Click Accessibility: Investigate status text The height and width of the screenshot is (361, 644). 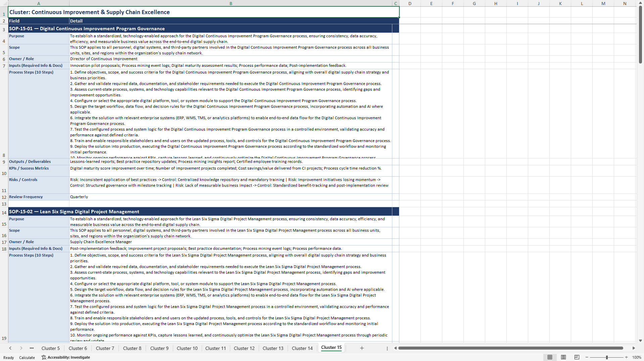coord(69,357)
